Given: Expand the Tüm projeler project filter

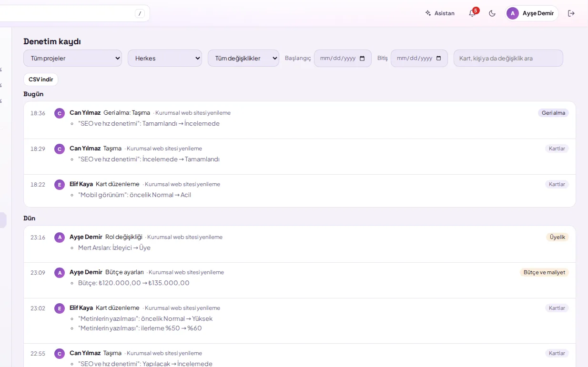Looking at the screenshot, I should click(72, 58).
